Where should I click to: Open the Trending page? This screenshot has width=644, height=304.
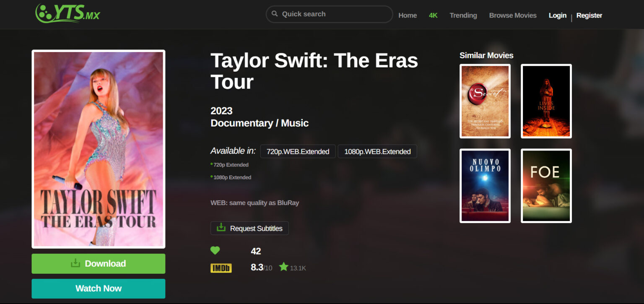coord(463,16)
